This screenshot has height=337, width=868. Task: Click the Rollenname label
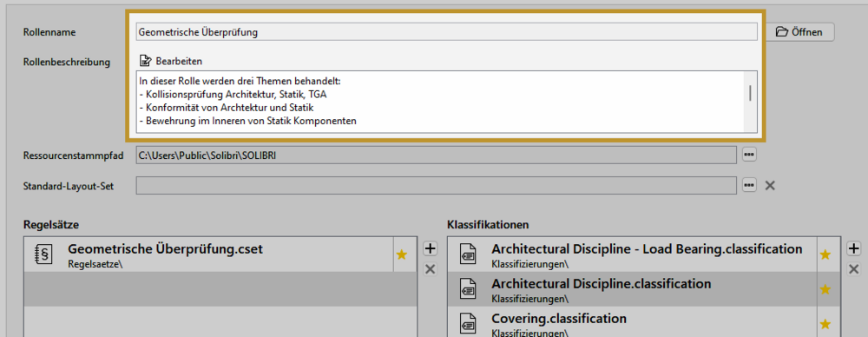(49, 32)
